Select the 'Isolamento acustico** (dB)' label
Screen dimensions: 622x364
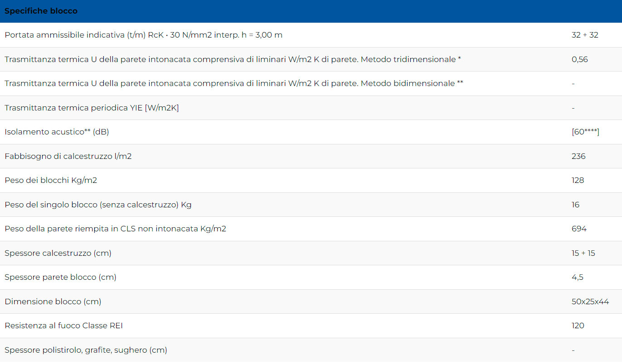(x=57, y=132)
